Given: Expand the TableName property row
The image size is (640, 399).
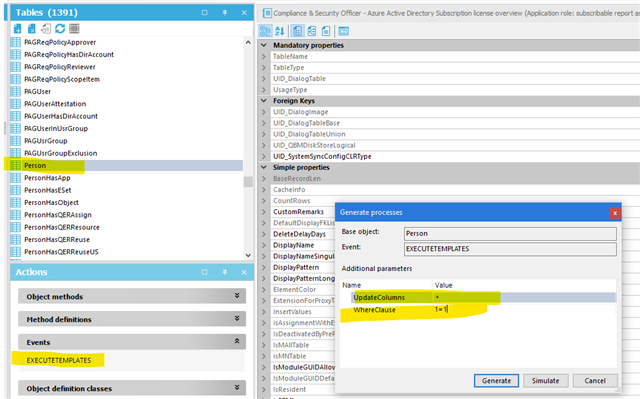Looking at the screenshot, I should click(x=264, y=56).
